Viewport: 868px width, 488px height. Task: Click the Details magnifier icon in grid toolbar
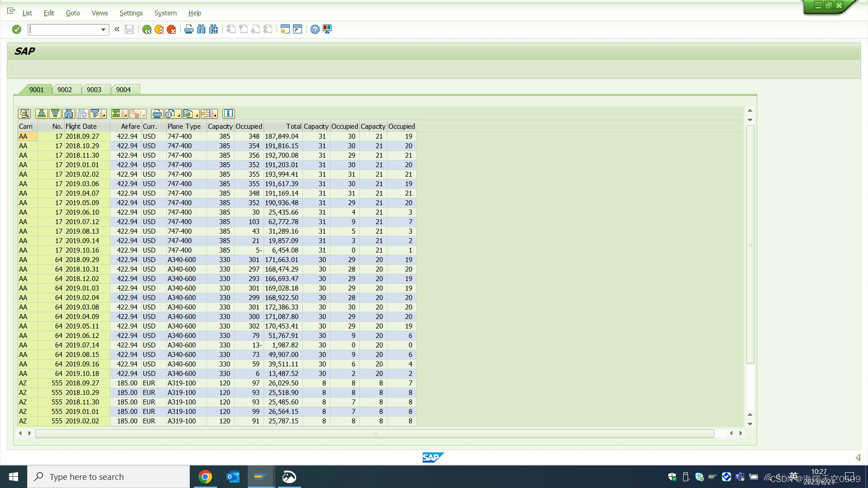24,113
